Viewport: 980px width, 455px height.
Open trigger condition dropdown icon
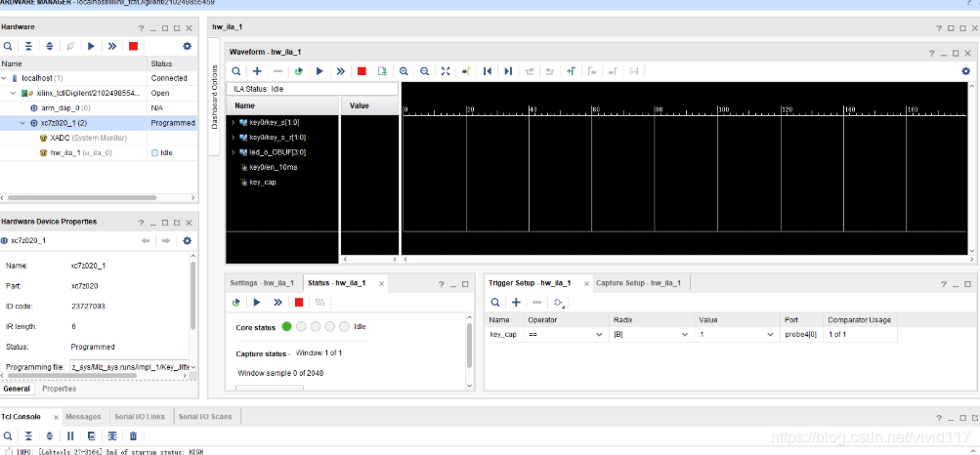click(x=558, y=303)
